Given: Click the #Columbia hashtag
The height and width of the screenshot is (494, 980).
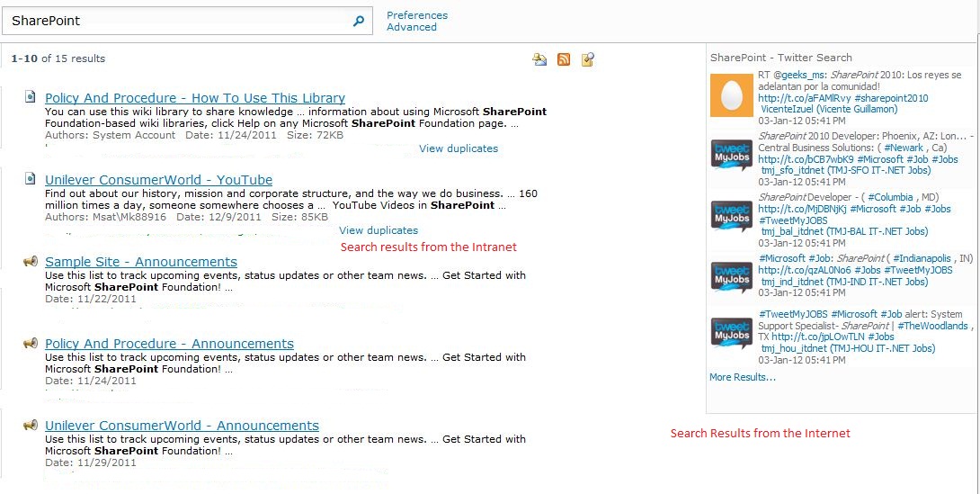Looking at the screenshot, I should [x=890, y=197].
